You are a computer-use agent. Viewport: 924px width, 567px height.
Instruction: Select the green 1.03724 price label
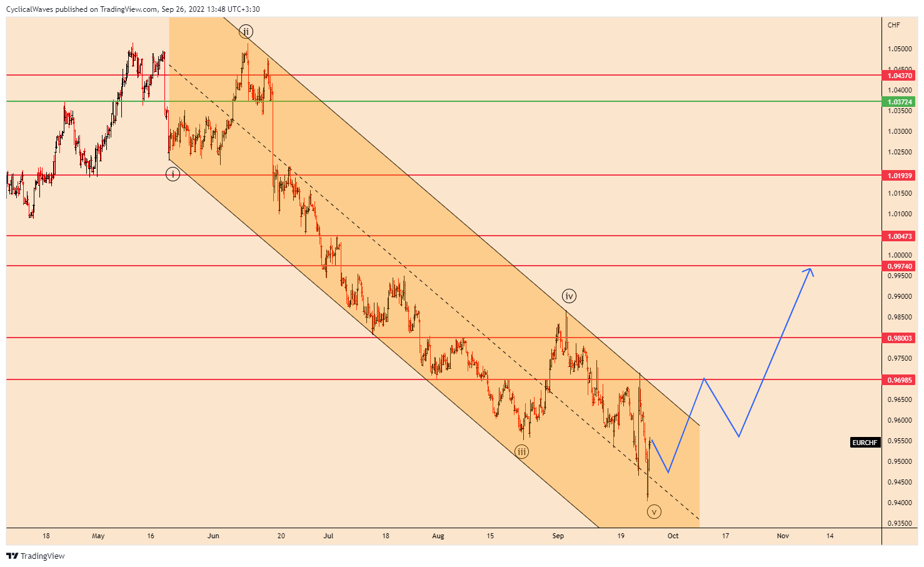(x=899, y=102)
